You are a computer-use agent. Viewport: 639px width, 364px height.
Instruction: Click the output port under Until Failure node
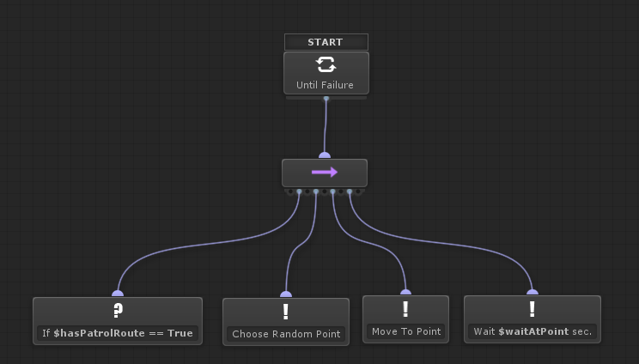click(326, 99)
